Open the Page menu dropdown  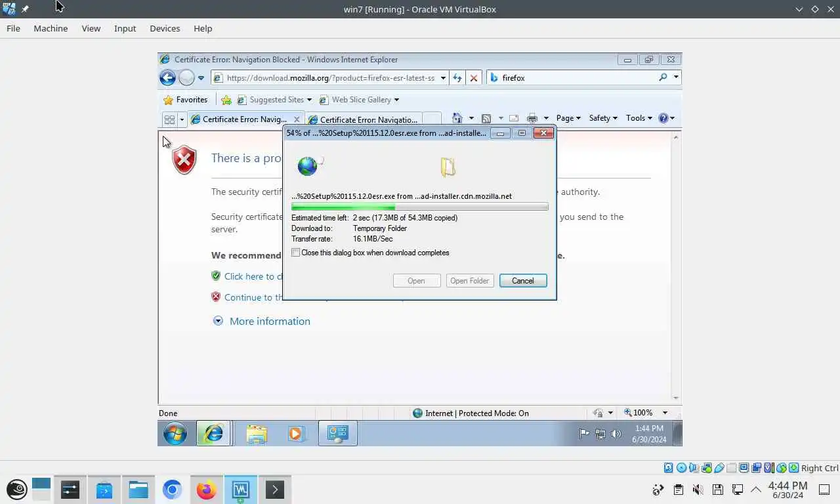tap(568, 118)
